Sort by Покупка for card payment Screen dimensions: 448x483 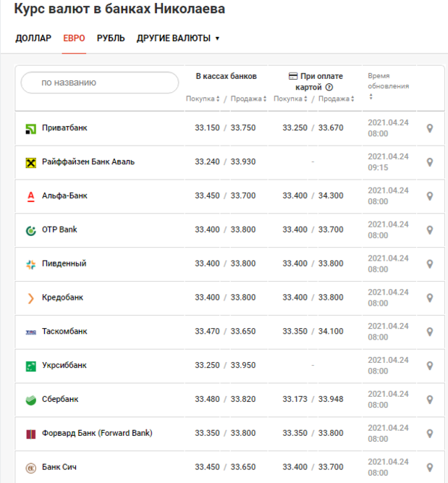point(290,99)
